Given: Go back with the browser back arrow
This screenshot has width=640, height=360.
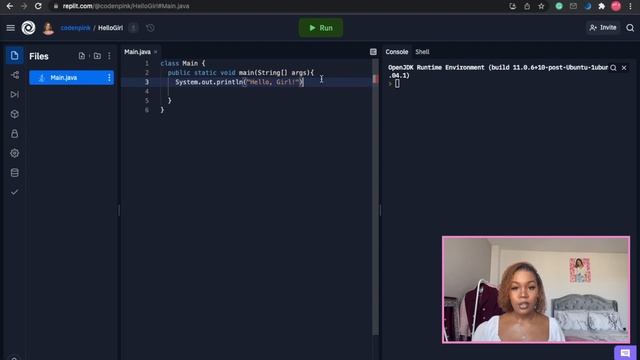Looking at the screenshot, I should (x=10, y=6).
